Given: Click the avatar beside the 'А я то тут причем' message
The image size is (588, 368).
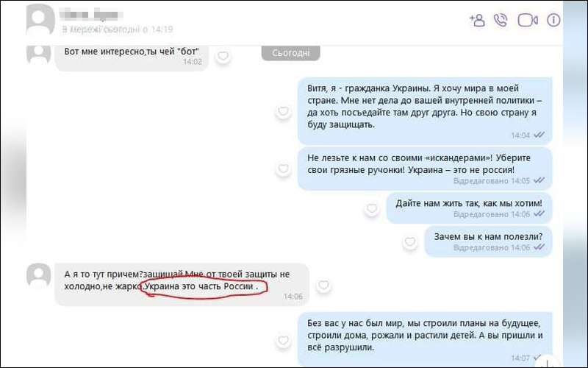Looking at the screenshot, I should coord(38,275).
